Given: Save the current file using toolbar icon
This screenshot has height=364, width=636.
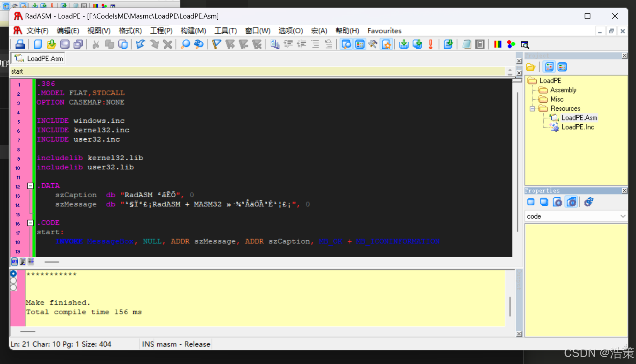Looking at the screenshot, I should pyautogui.click(x=65, y=44).
